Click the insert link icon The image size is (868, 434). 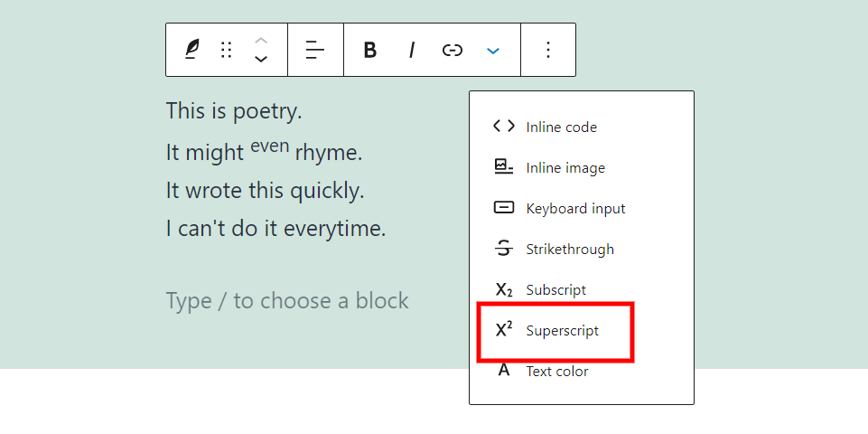452,50
